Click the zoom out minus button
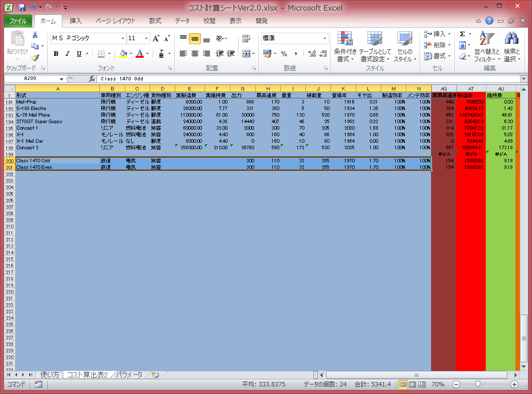Screen dimensions: 532x394 click(456, 384)
